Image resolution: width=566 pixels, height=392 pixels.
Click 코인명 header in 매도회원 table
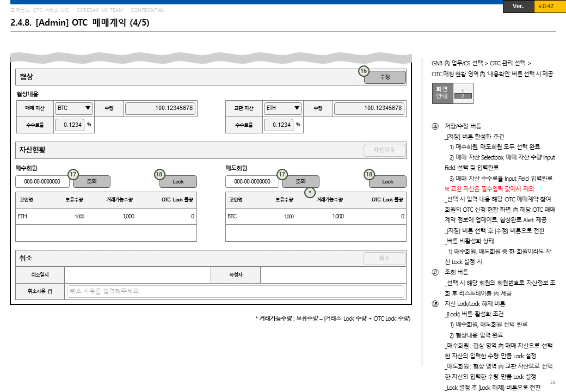click(x=236, y=200)
